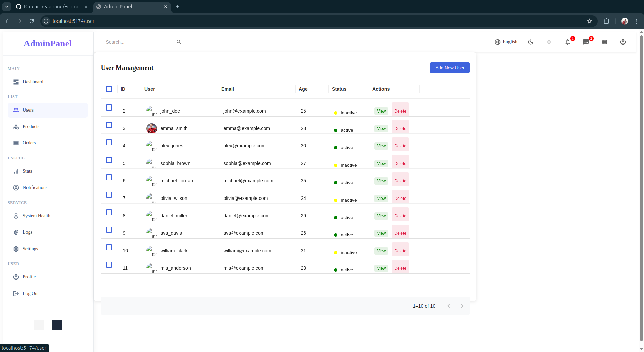Click emma_smith's avatar picture
The height and width of the screenshot is (352, 644).
(x=152, y=128)
